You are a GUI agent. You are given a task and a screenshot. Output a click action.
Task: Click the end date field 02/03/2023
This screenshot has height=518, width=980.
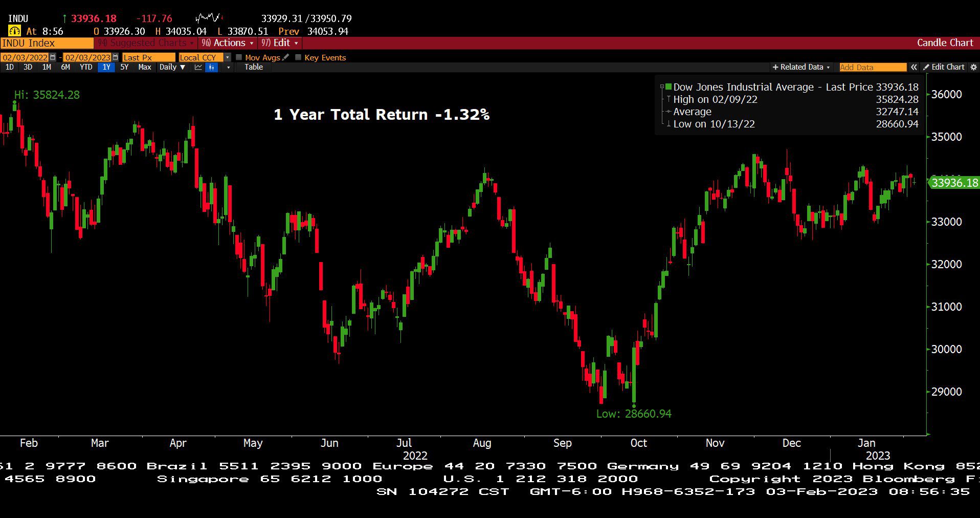point(87,57)
